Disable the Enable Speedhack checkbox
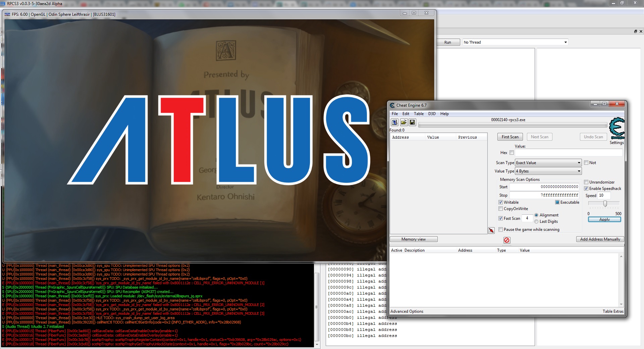This screenshot has height=349, width=644. click(x=586, y=189)
